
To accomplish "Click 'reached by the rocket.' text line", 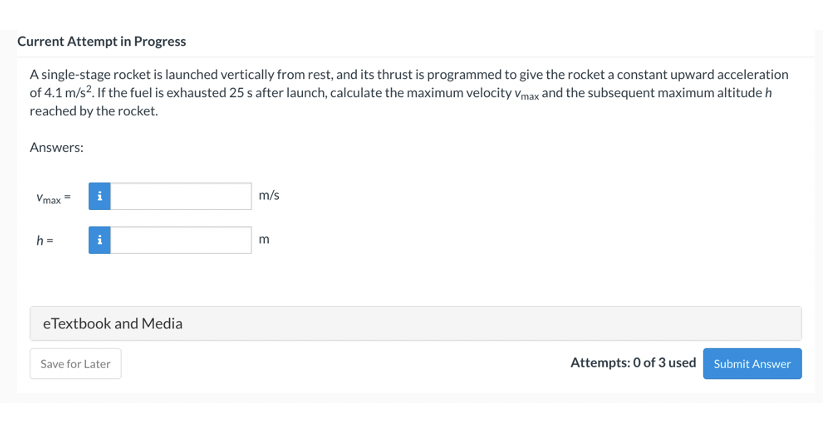I will point(94,111).
